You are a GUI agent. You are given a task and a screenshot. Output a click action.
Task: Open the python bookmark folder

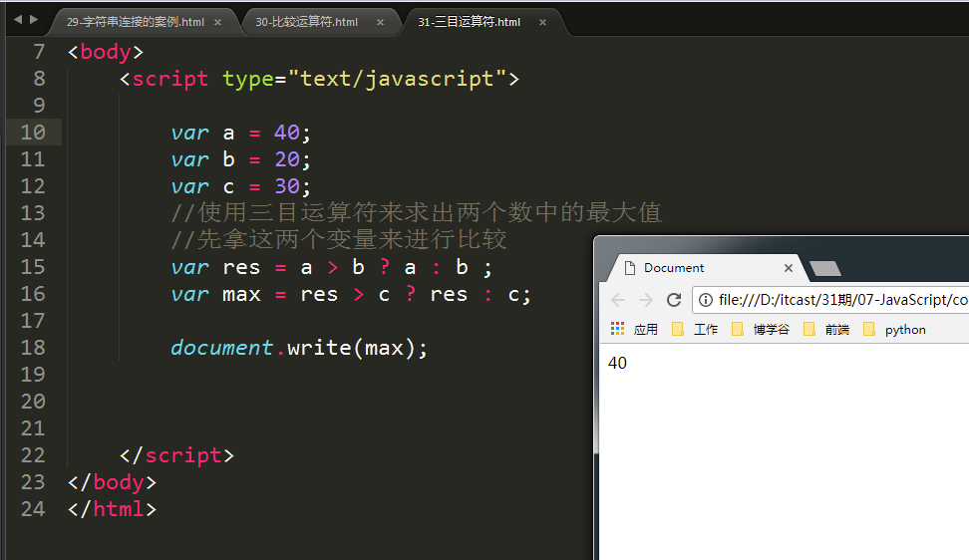[894, 329]
